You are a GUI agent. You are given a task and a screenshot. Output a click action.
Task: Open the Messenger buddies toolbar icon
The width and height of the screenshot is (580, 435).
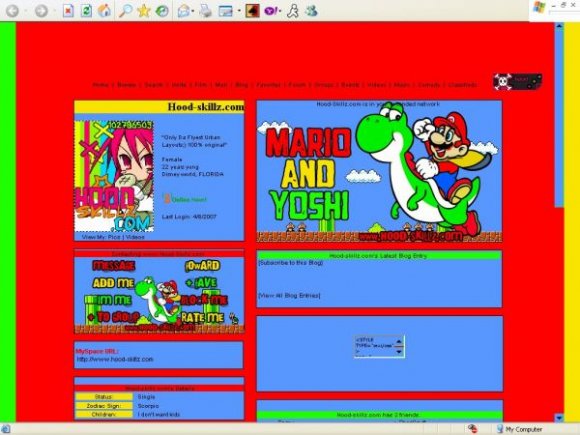(311, 11)
